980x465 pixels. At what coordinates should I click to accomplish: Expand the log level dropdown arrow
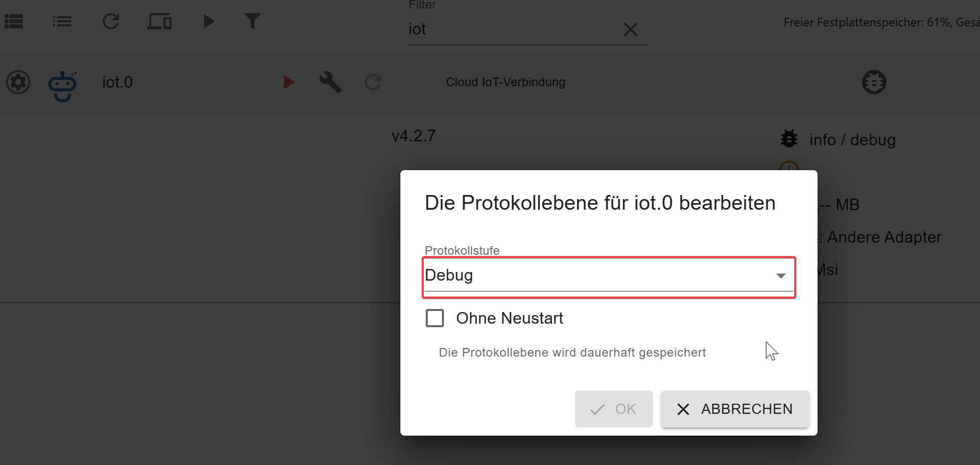[x=781, y=276]
